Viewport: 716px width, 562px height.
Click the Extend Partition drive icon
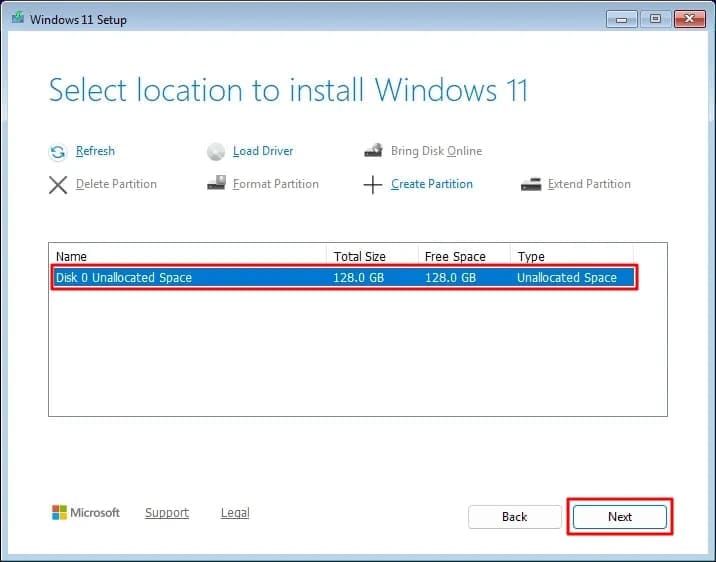pyautogui.click(x=531, y=184)
